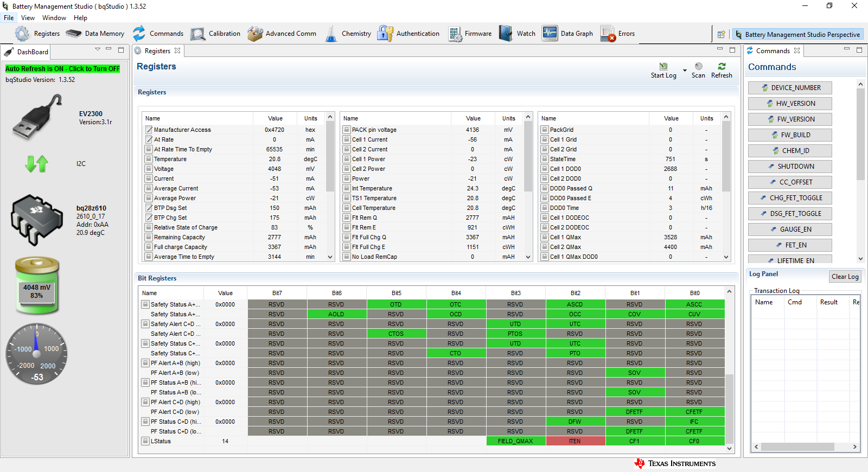Clear the transaction log

[x=845, y=277]
